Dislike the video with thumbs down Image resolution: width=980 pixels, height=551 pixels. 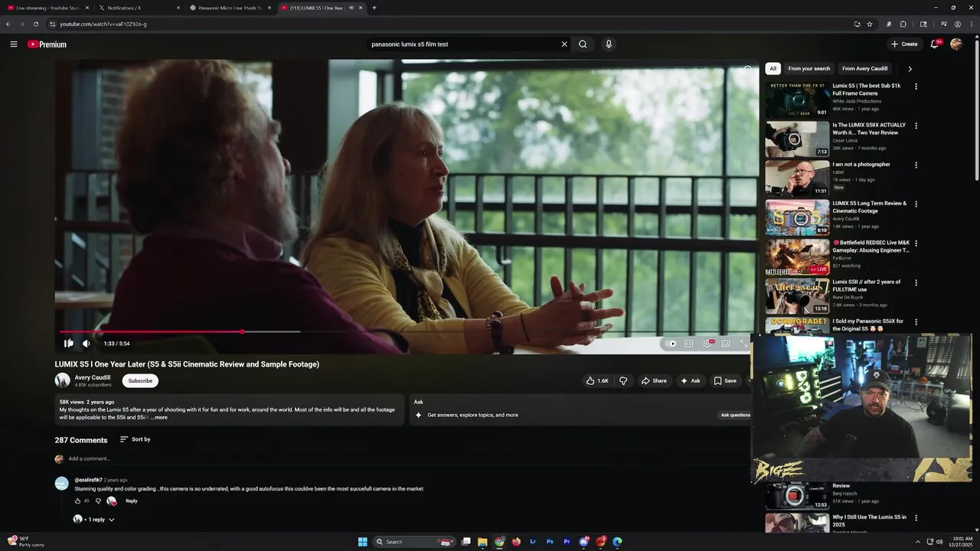[x=623, y=380]
